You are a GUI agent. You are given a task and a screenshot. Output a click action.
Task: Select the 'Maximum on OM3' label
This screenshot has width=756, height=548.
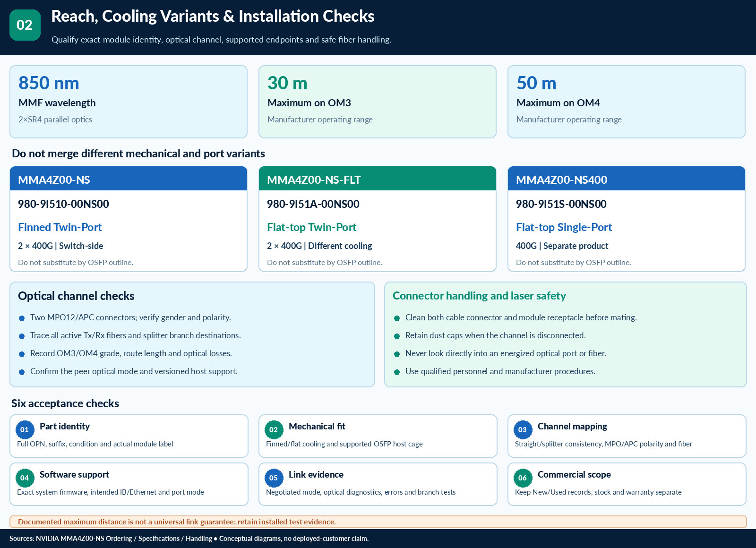pyautogui.click(x=309, y=103)
